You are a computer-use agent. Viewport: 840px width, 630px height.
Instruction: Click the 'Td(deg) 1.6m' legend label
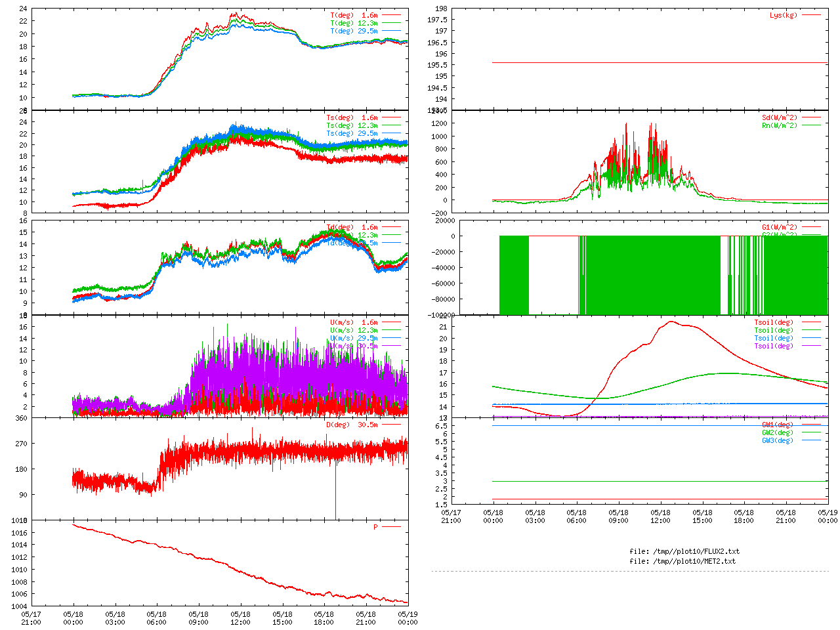352,227
